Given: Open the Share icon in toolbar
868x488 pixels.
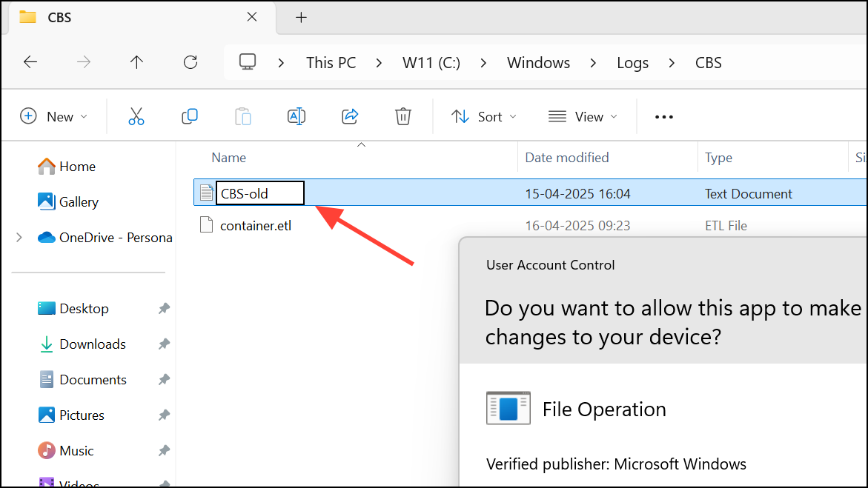Looking at the screenshot, I should (349, 116).
